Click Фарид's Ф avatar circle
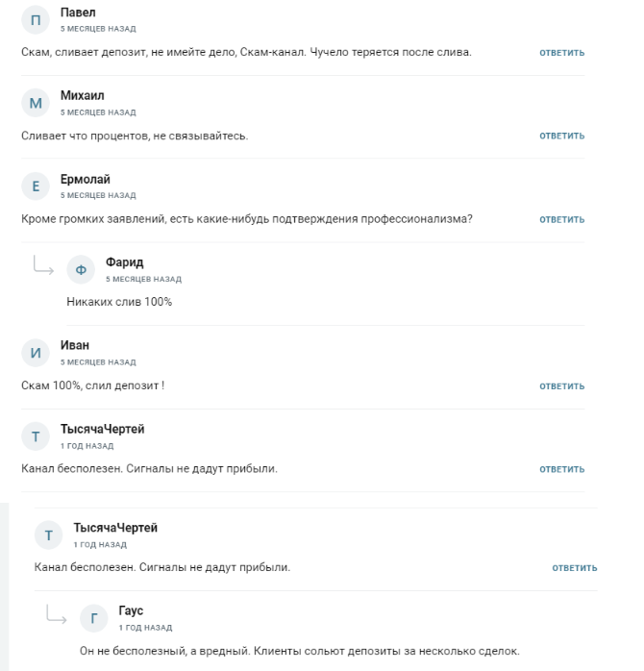Viewport: 644px width, 671px height. 81,270
